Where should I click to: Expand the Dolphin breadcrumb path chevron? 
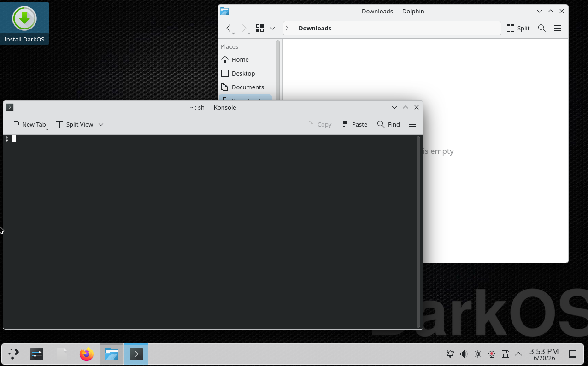288,28
